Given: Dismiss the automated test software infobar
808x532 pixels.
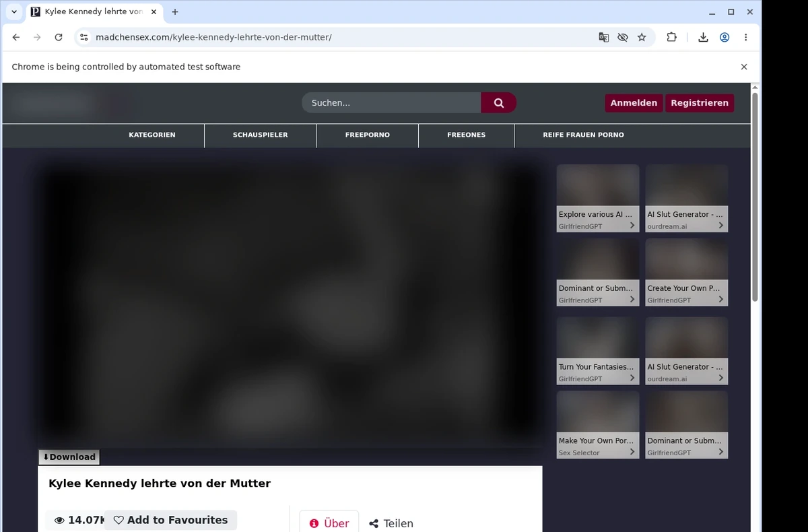Looking at the screenshot, I should pyautogui.click(x=744, y=67).
